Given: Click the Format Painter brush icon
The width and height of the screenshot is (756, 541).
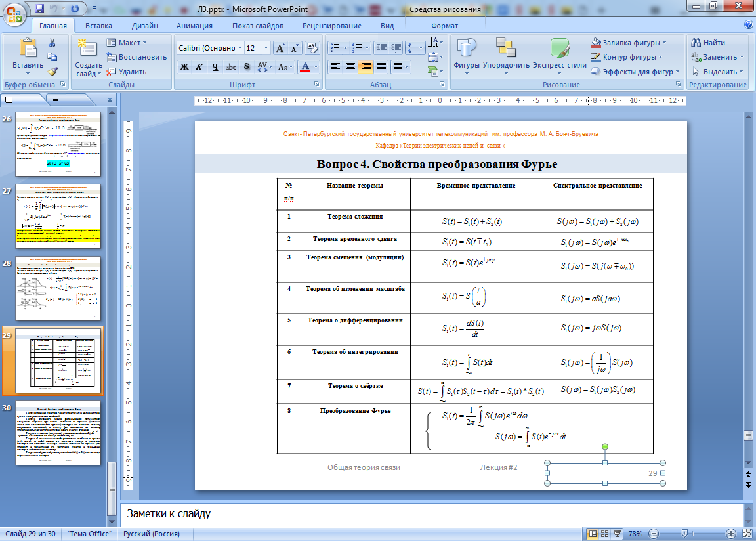Looking at the screenshot, I should click(x=52, y=72).
